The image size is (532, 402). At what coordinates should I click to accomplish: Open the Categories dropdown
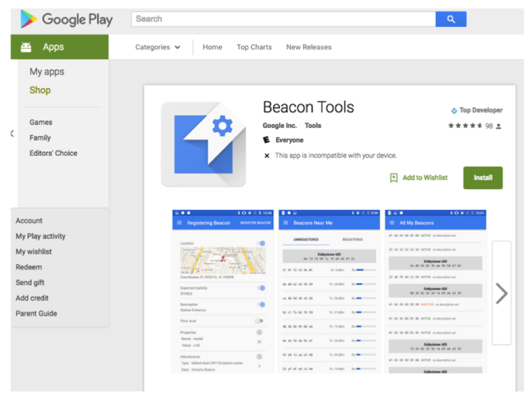pyautogui.click(x=158, y=47)
